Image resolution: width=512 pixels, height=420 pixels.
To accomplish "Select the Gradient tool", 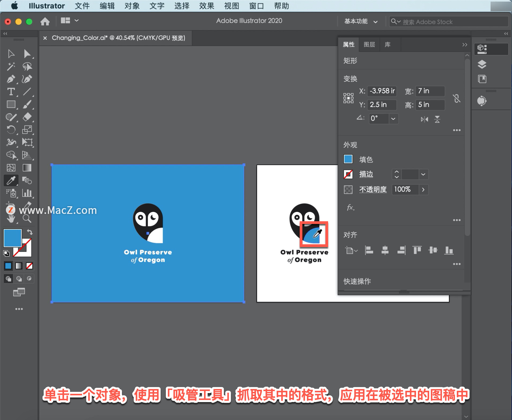I will [x=27, y=168].
